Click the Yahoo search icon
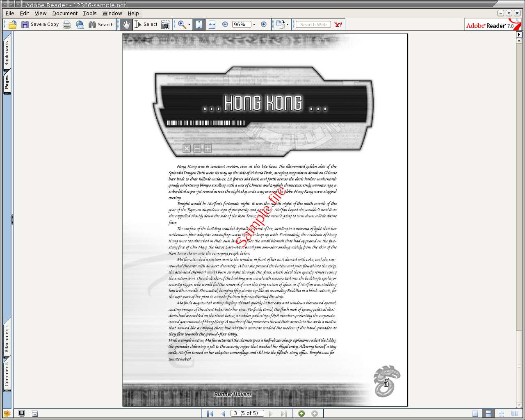 (x=338, y=25)
